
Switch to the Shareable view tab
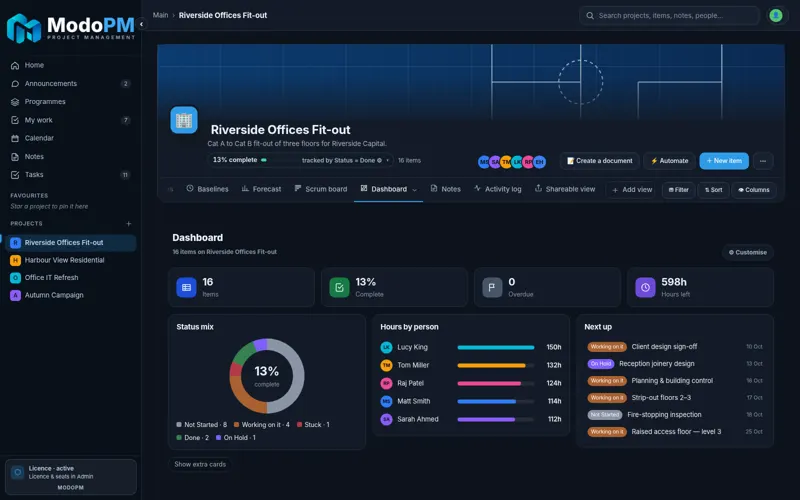click(565, 189)
